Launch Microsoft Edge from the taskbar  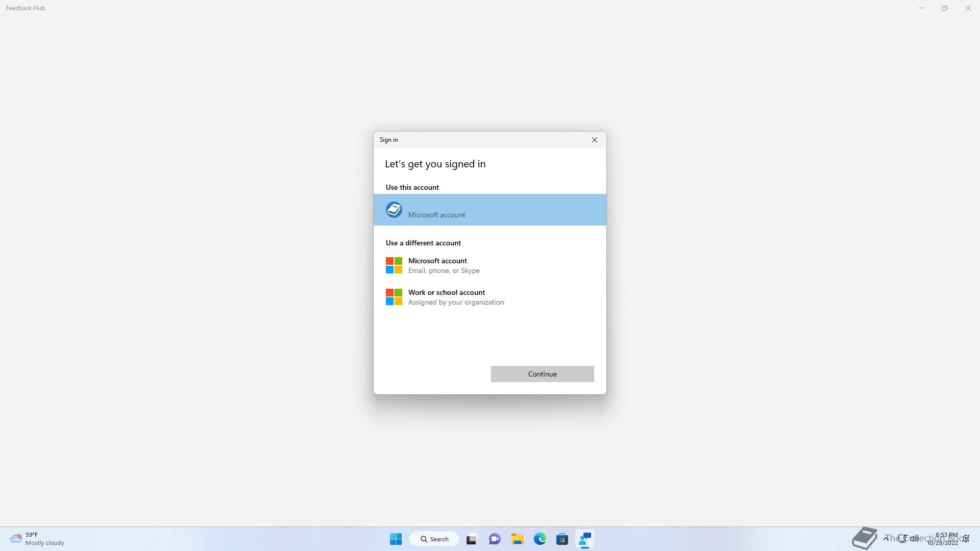pos(540,539)
